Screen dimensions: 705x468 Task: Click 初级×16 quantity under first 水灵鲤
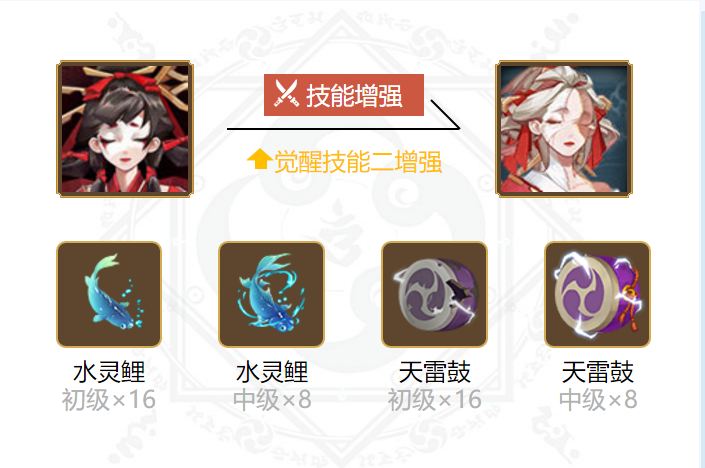tap(109, 400)
